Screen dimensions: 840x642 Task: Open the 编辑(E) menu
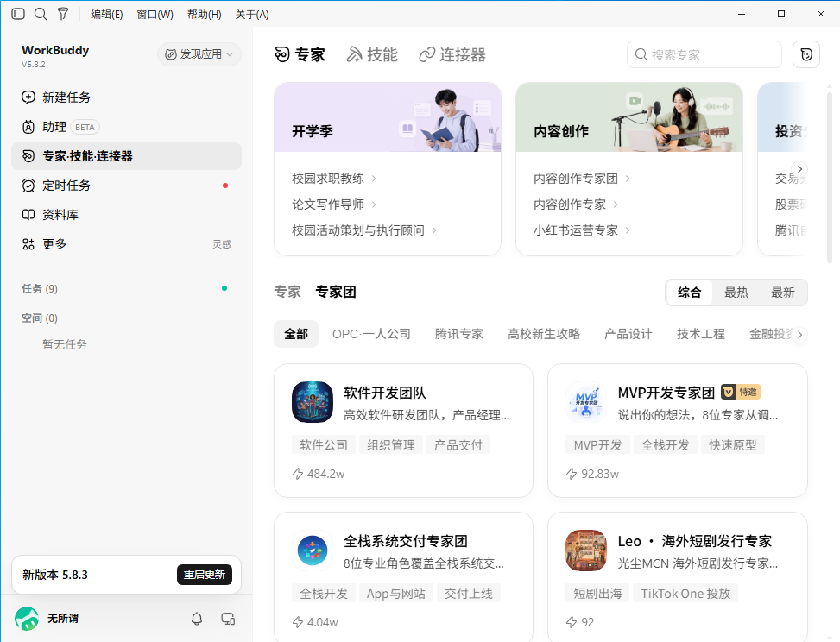click(106, 15)
